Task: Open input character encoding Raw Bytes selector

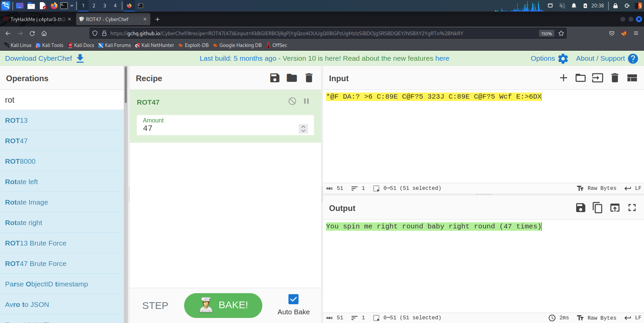Action: pyautogui.click(x=597, y=188)
